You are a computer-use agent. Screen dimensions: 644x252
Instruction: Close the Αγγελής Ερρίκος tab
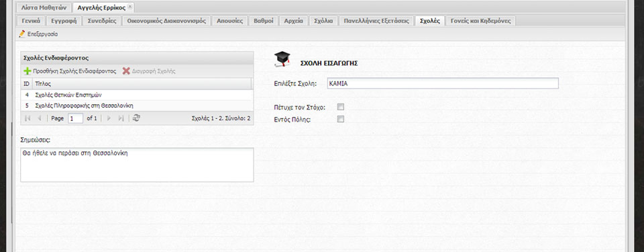(129, 7)
